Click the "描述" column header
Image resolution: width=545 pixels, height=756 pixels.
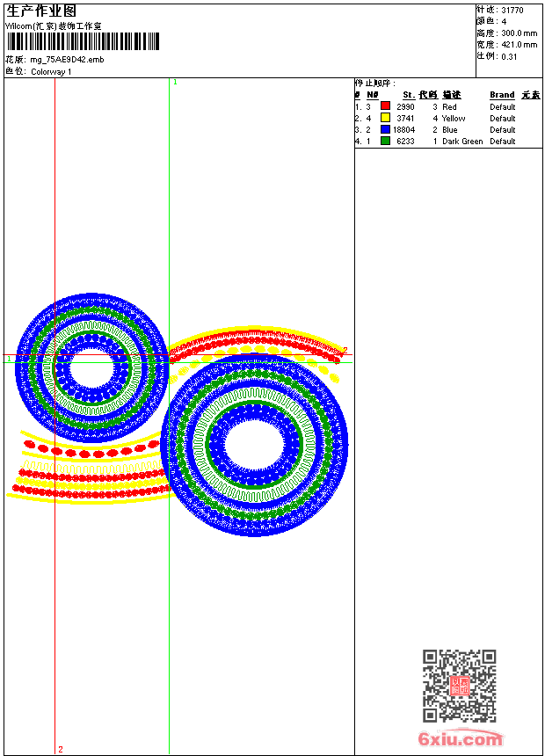[x=452, y=95]
